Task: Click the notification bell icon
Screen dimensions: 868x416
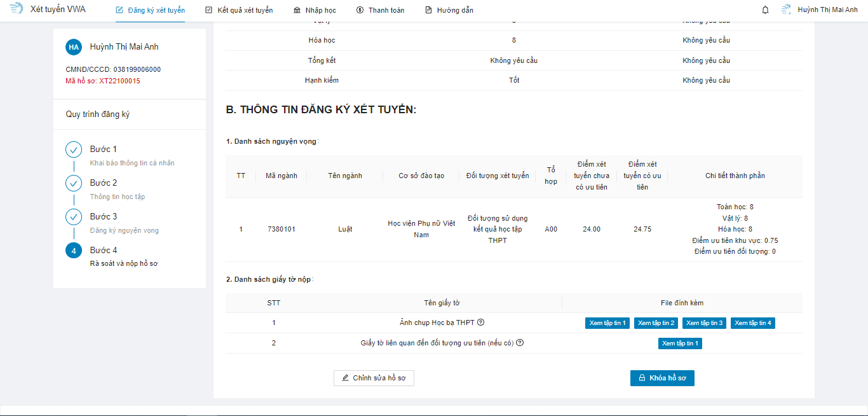Action: 765,10
